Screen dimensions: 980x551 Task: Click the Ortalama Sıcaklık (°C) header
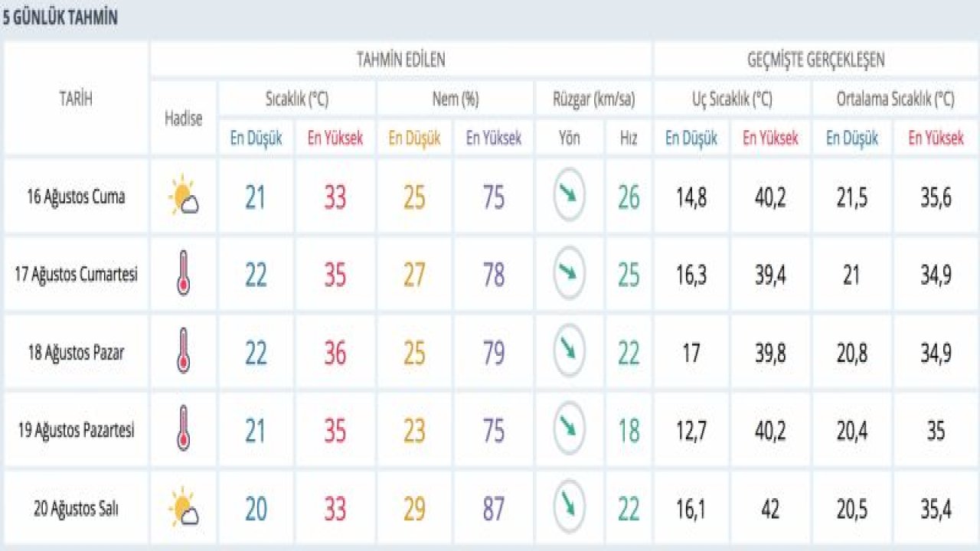tap(895, 99)
